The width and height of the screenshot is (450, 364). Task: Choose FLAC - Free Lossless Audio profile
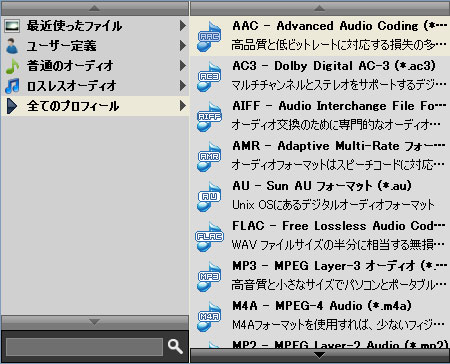click(320, 236)
